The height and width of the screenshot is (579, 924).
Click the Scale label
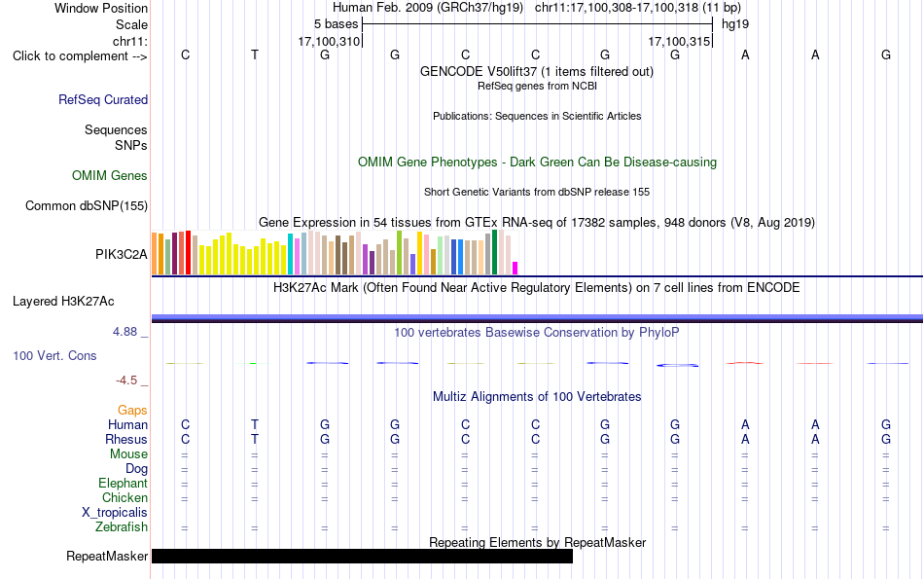pos(132,24)
